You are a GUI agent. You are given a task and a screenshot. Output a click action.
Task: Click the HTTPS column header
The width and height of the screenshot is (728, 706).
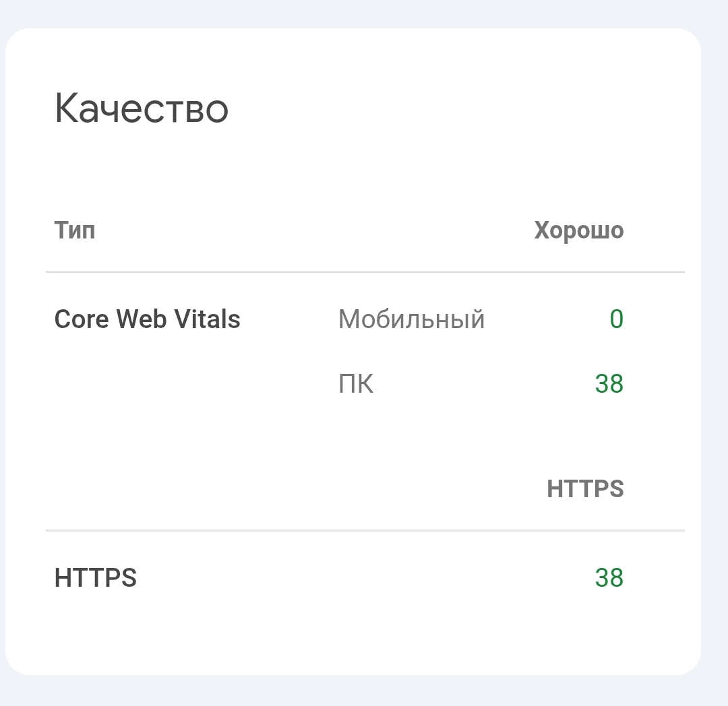[585, 489]
